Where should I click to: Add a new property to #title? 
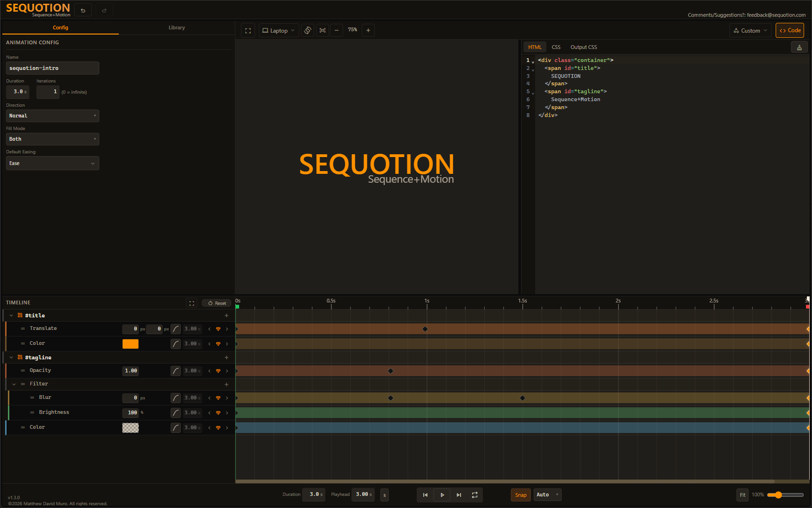227,316
